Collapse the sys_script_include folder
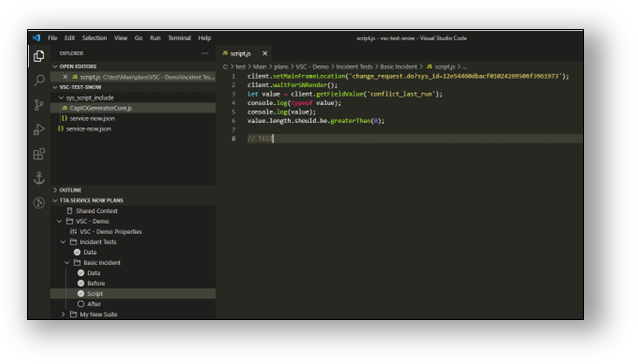 pyautogui.click(x=61, y=98)
